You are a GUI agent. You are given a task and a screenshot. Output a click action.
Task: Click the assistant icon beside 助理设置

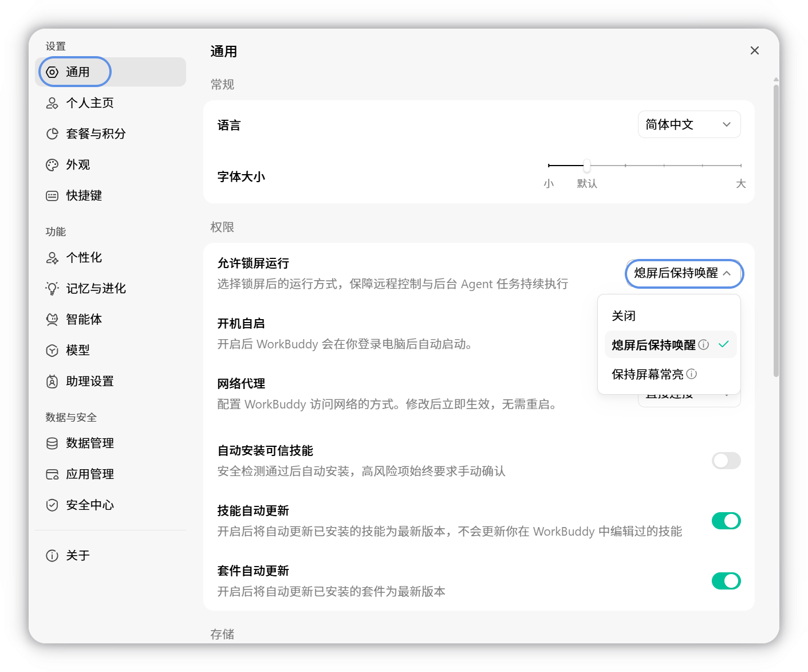(52, 382)
